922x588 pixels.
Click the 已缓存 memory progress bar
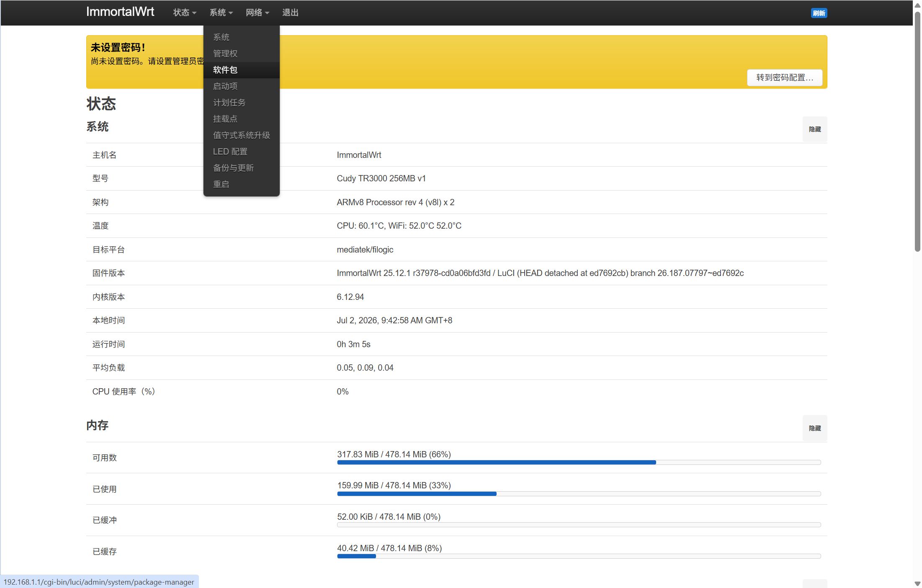pos(579,556)
